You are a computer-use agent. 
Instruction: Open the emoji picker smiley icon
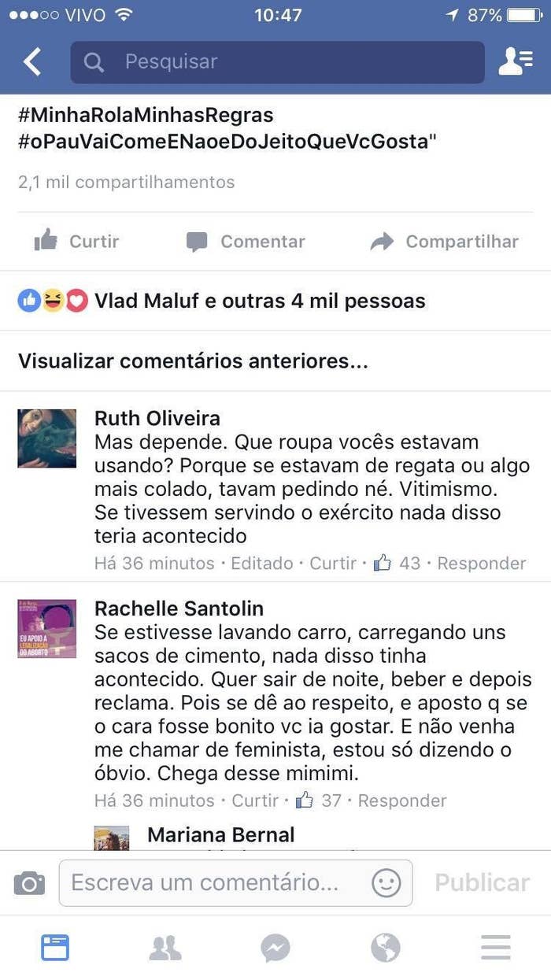point(386,882)
